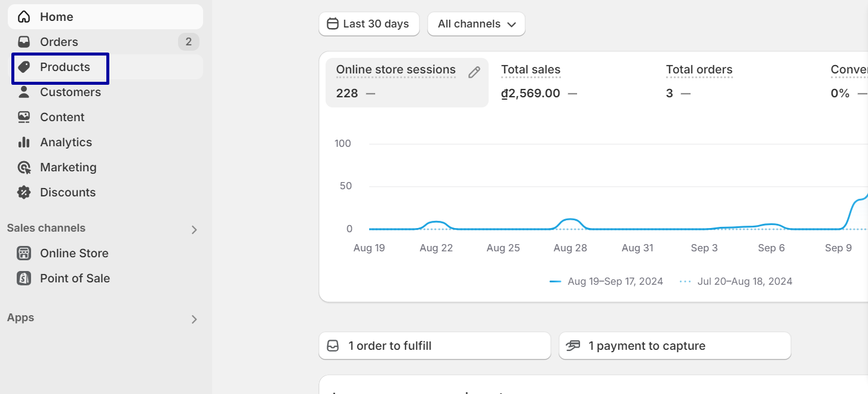This screenshot has height=394, width=868.
Task: Select the Online store sessions metric
Action: 407,82
